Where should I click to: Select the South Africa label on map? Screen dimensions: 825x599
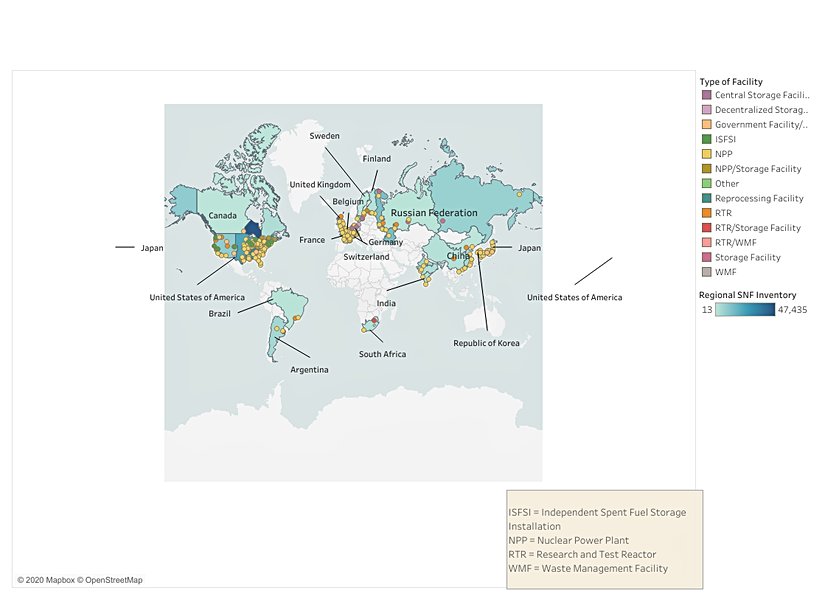[383, 354]
